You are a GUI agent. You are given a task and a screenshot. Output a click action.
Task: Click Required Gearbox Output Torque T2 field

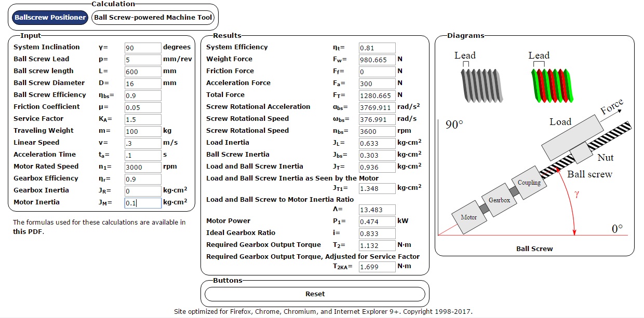pyautogui.click(x=378, y=245)
